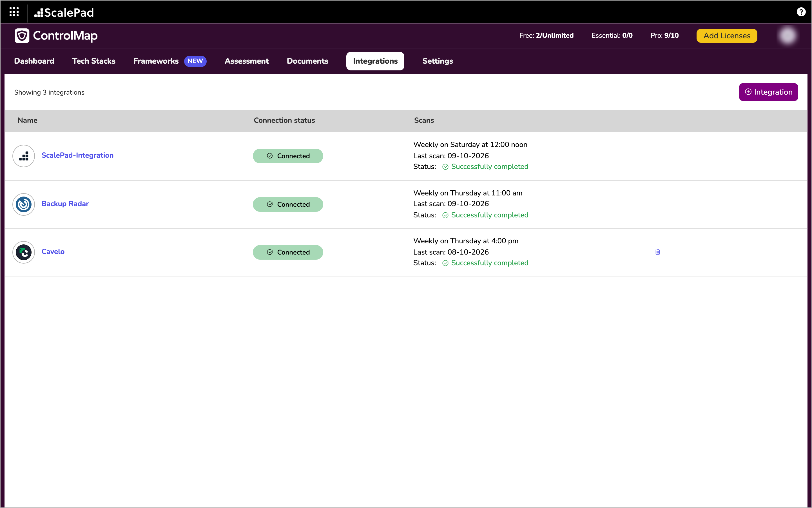The width and height of the screenshot is (812, 508).
Task: Open the ScalePad app launcher grid
Action: point(14,12)
